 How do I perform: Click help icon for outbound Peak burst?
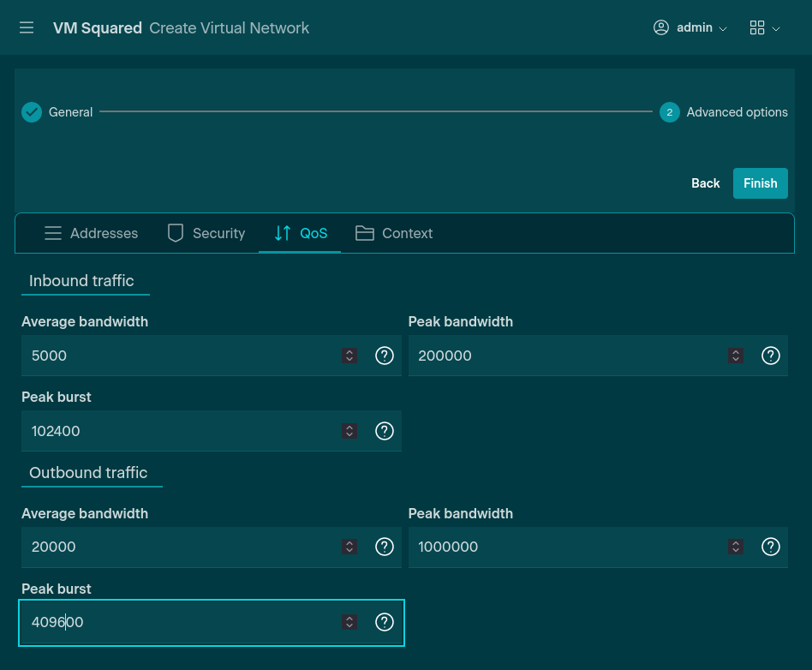pos(385,622)
